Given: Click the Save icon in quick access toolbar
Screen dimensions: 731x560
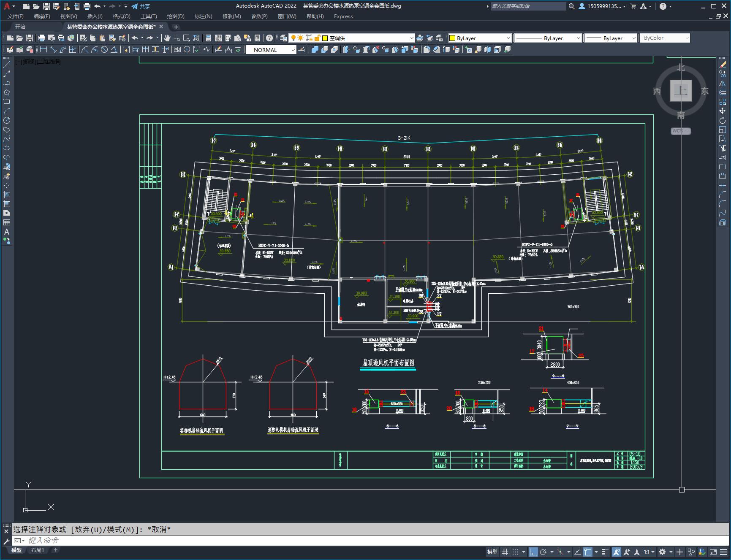Looking at the screenshot, I should tap(46, 6).
